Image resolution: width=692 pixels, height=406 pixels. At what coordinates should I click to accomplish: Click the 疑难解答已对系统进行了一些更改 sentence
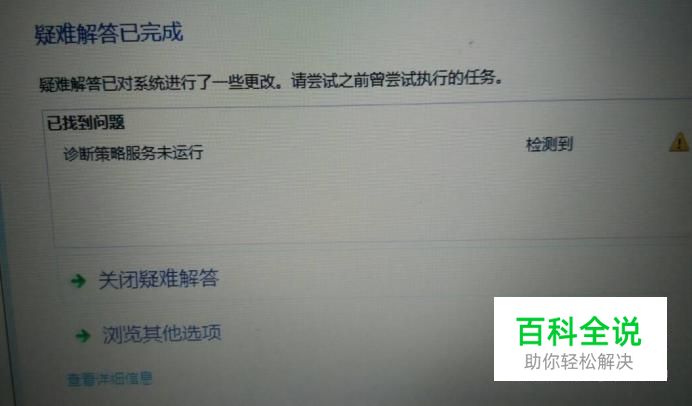(x=160, y=83)
